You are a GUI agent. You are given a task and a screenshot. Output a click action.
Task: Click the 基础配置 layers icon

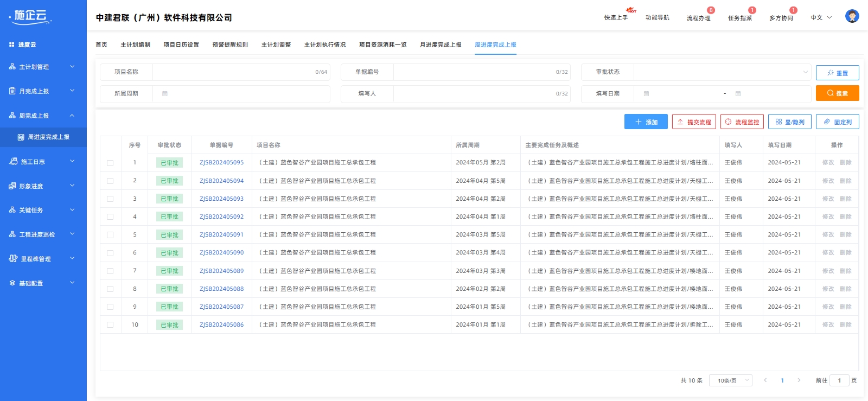click(x=12, y=283)
